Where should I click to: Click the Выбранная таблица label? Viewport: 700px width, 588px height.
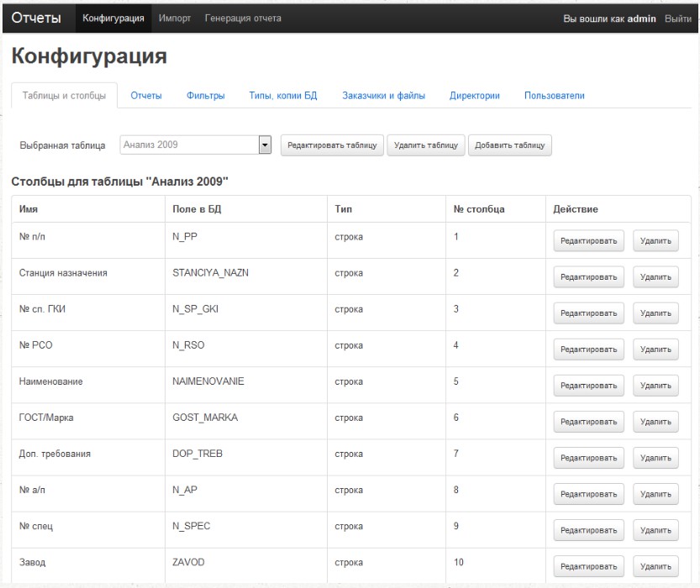(62, 145)
